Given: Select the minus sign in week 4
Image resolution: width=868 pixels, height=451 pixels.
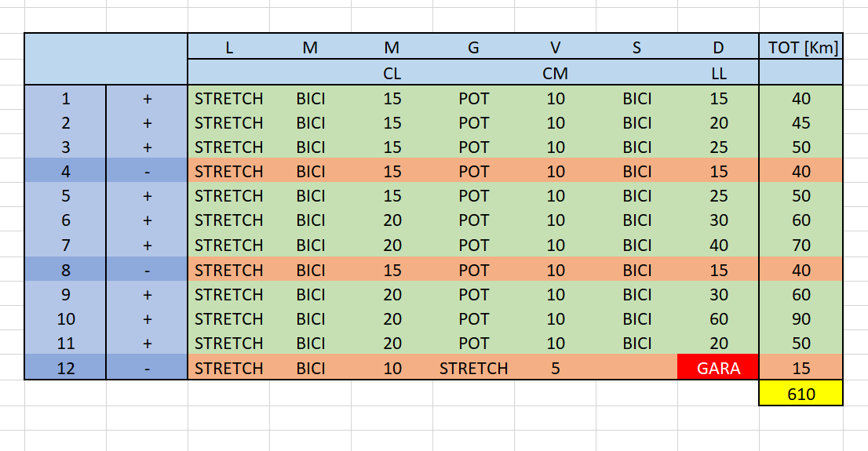Looking at the screenshot, I should 147,171.
